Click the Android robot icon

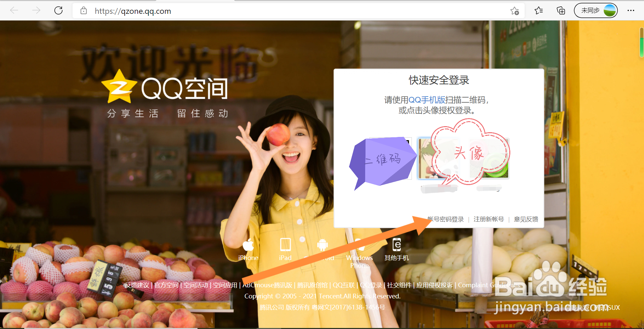(323, 245)
